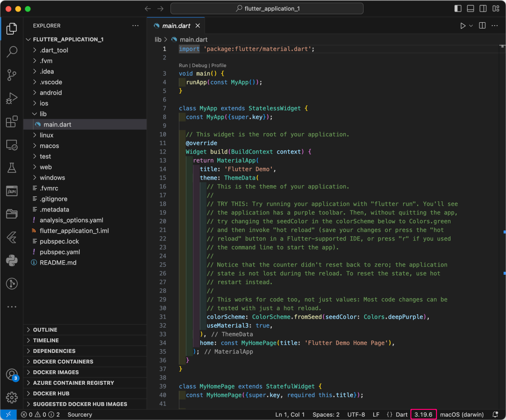Open main.dart in the file tree
506x420 pixels.
[x=85, y=125]
